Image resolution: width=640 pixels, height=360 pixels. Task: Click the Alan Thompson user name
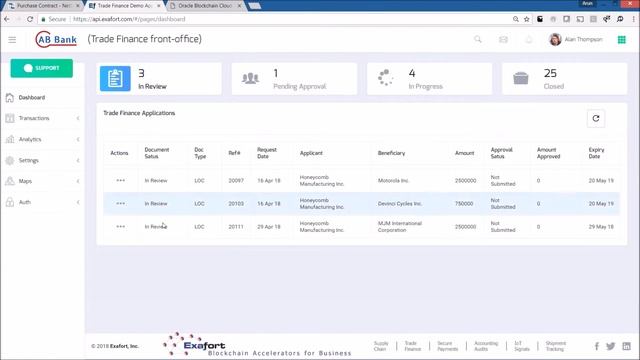click(583, 40)
